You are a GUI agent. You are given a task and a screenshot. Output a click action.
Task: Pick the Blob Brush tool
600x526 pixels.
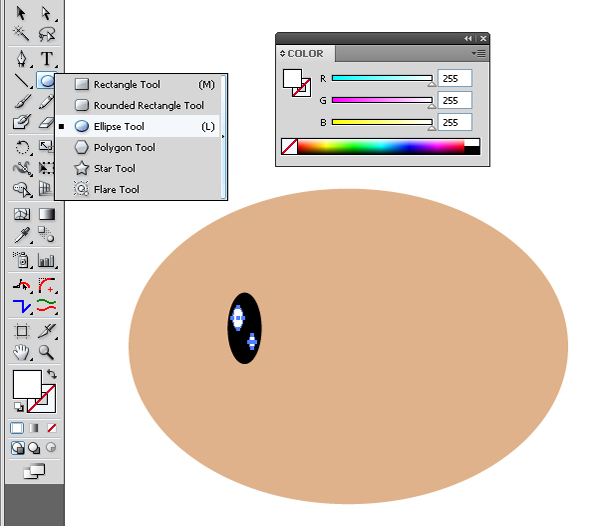pos(21,122)
